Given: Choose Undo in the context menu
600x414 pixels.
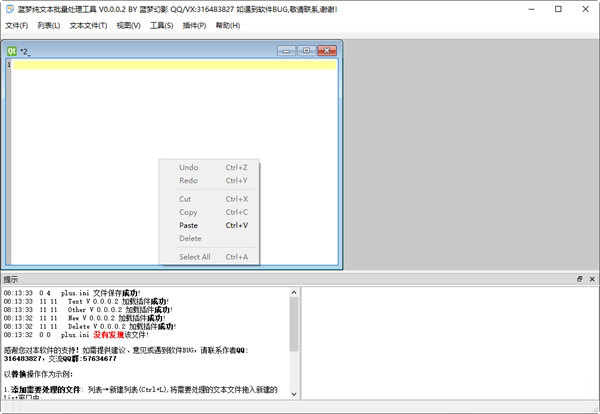Looking at the screenshot, I should [209, 168].
